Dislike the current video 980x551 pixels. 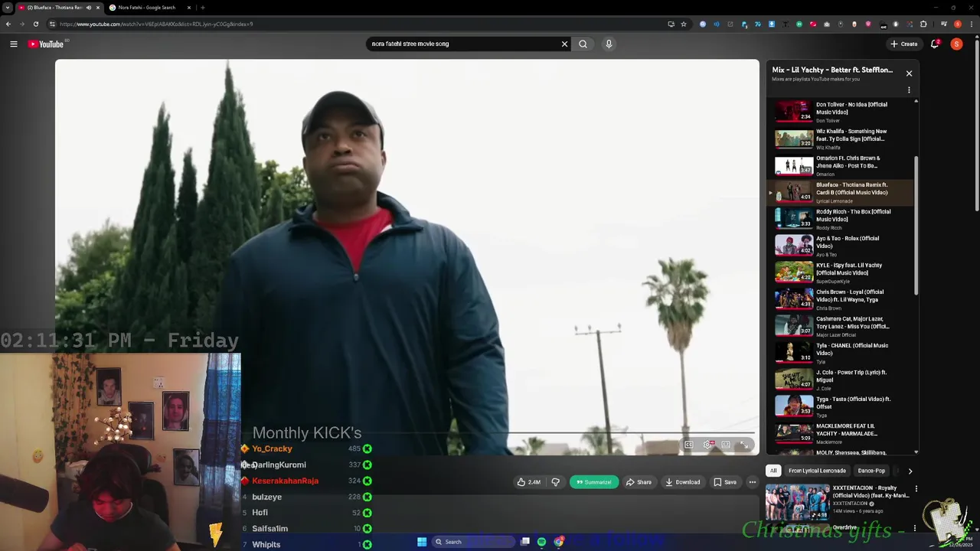tap(556, 482)
